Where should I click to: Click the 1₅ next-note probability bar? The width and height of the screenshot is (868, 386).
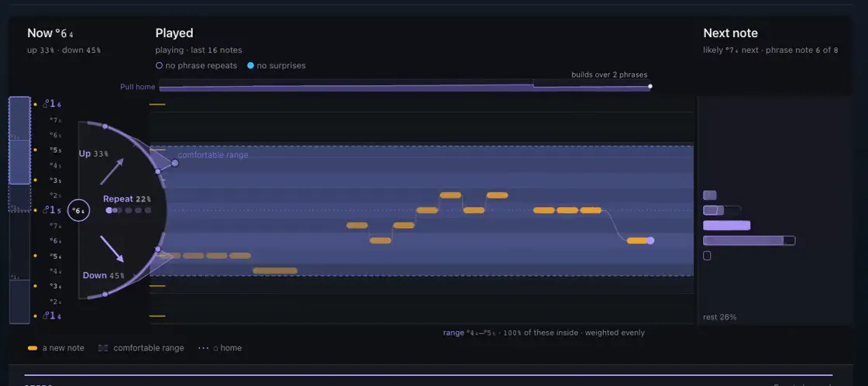click(722, 211)
